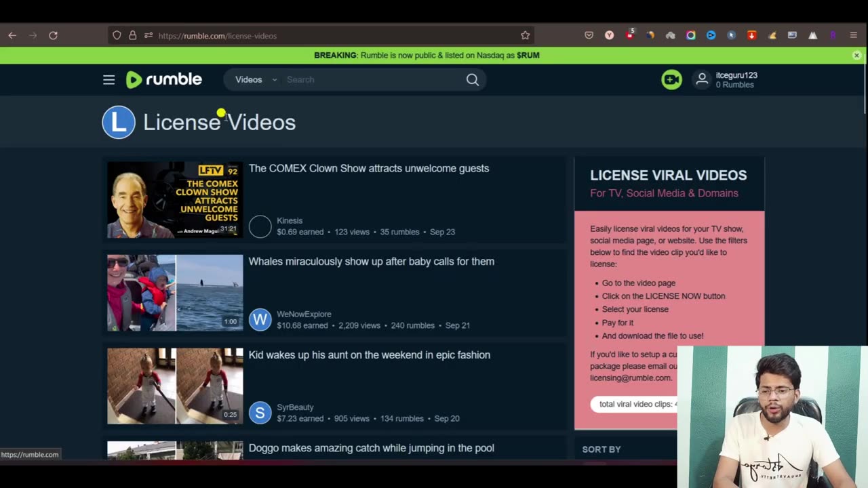868x488 pixels.
Task: Click the License Videos L badge icon
Action: [x=119, y=122]
